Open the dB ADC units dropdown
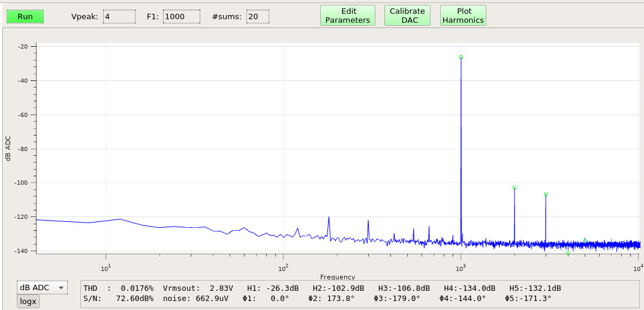Viewport: 644px width, 310px height. tap(42, 287)
